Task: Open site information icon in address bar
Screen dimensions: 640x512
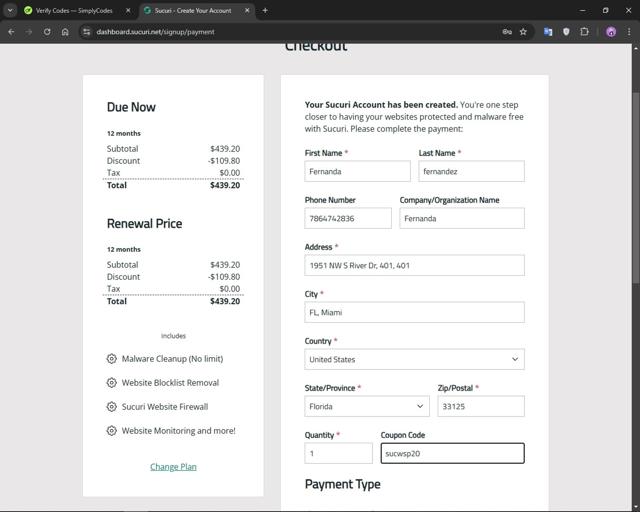Action: tap(86, 32)
